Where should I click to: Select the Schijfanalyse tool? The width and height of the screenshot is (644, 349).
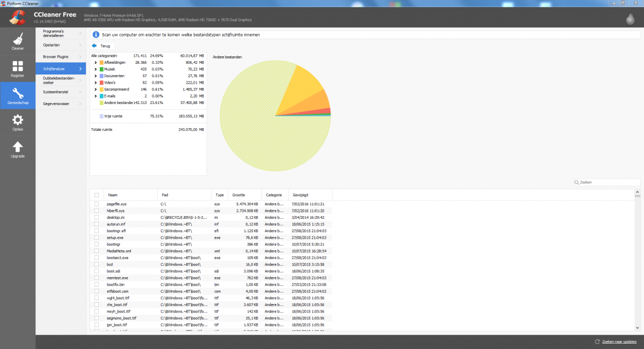61,69
